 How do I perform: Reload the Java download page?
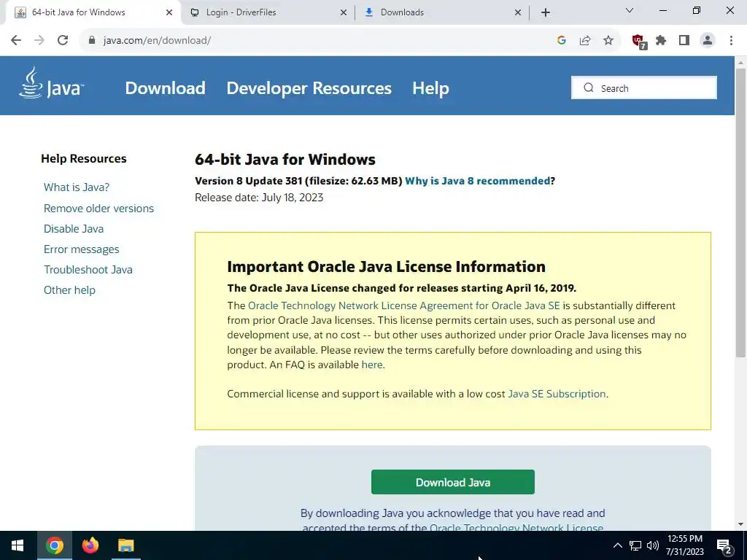[x=63, y=41]
